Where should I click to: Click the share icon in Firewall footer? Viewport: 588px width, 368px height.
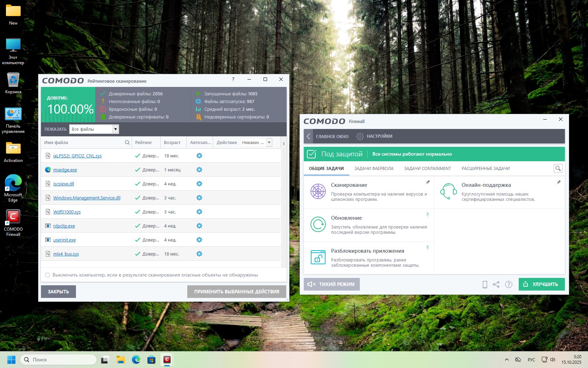[496, 285]
